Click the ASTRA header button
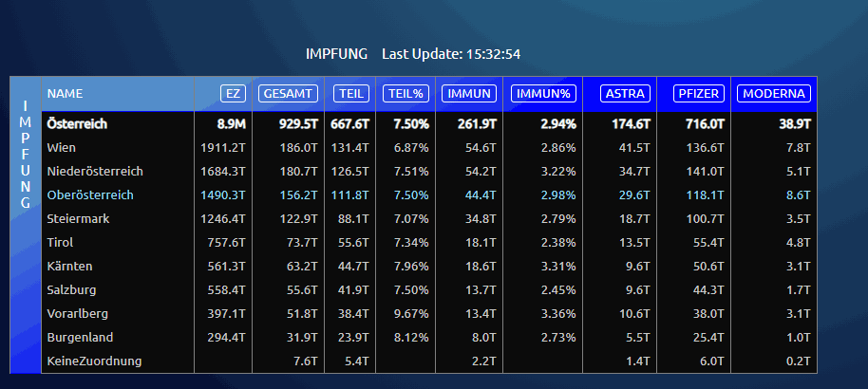Image resolution: width=868 pixels, height=389 pixels. coord(625,94)
